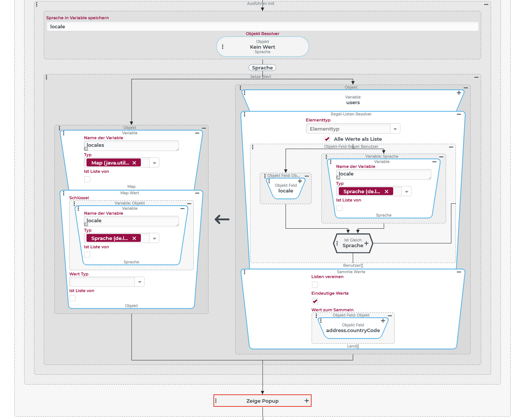Select the Zeige Popup node

(262, 401)
